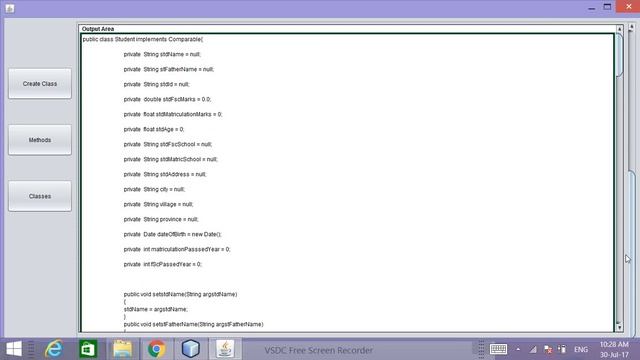Click the line 'private String stdAddress = null;'

(x=165, y=174)
